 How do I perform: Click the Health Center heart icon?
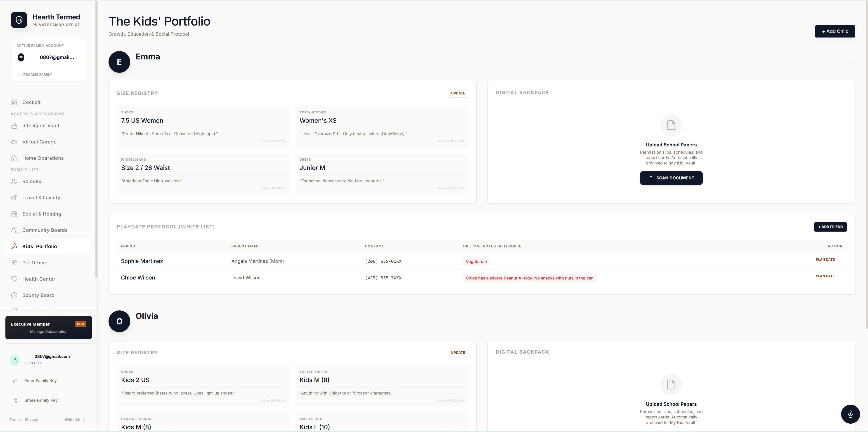point(14,279)
